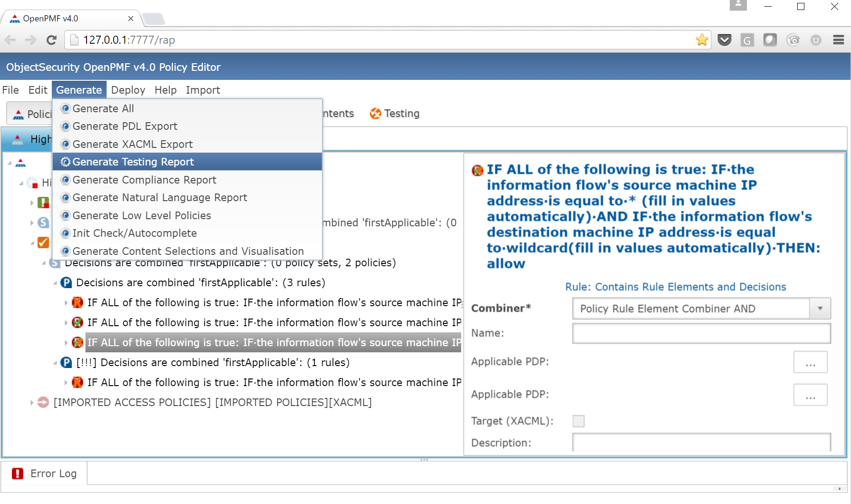This screenshot has width=851, height=504.
Task: Open the Chrome hamburger menu
Action: click(839, 40)
